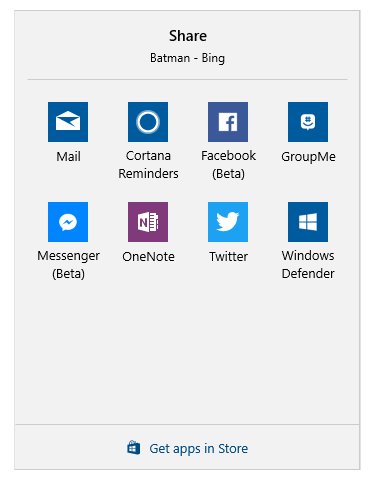Click the Twitter text label
Image resolution: width=369 pixels, height=478 pixels.
point(228,256)
